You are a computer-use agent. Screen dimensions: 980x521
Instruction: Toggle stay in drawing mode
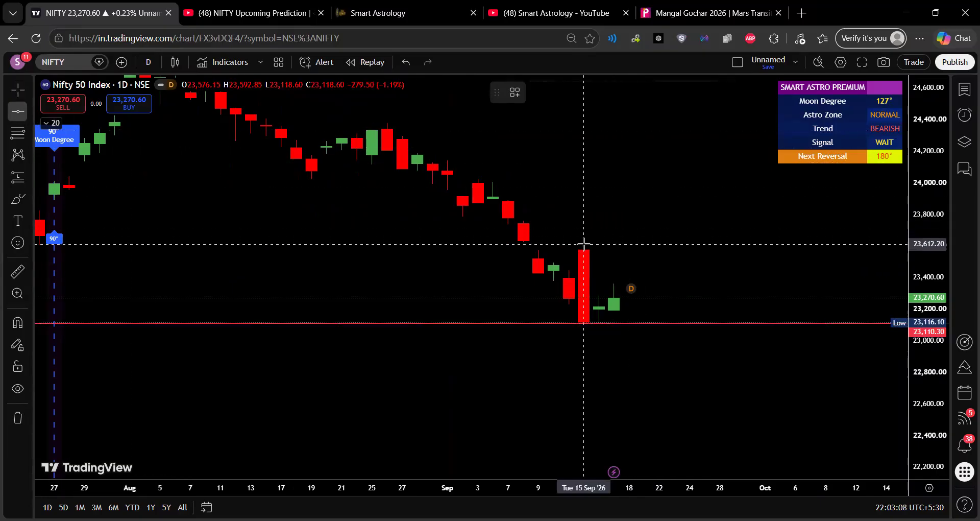point(18,345)
